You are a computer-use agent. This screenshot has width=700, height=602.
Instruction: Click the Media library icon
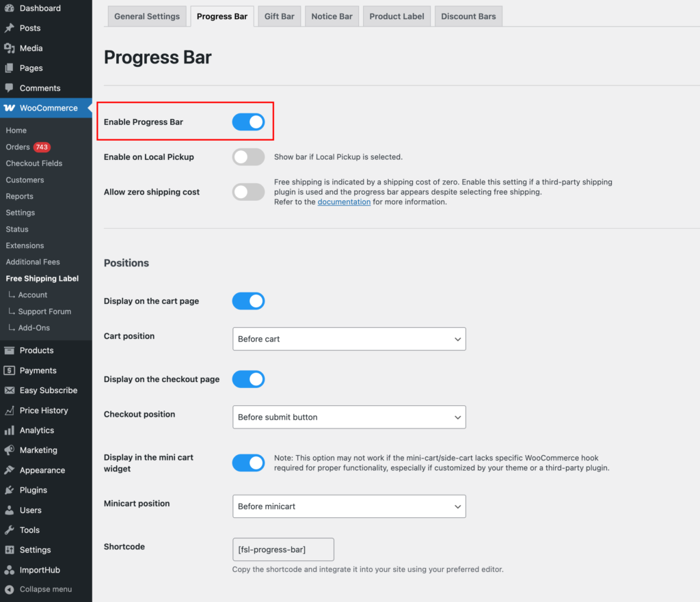click(x=9, y=48)
